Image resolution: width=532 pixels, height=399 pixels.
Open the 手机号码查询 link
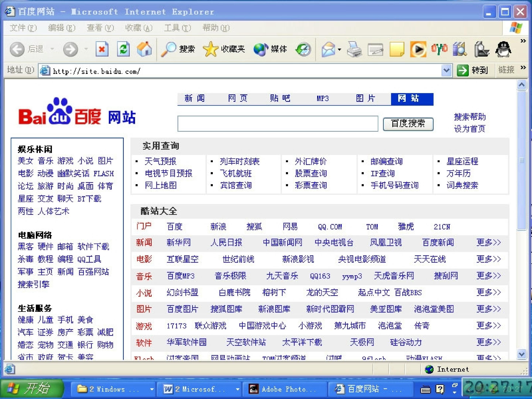(x=394, y=185)
